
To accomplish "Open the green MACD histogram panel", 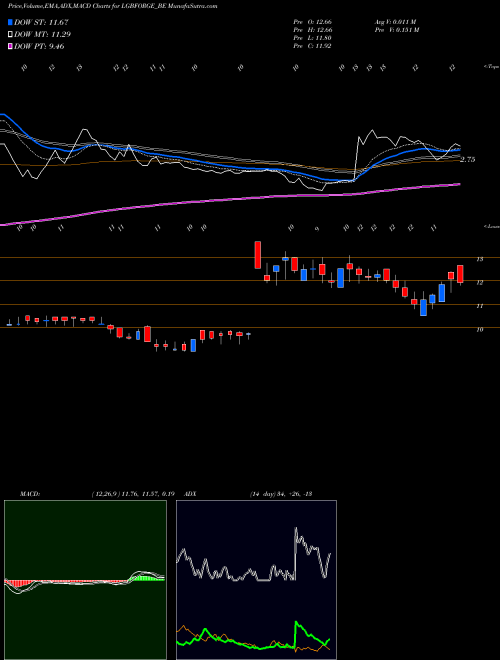I will pyautogui.click(x=85, y=580).
